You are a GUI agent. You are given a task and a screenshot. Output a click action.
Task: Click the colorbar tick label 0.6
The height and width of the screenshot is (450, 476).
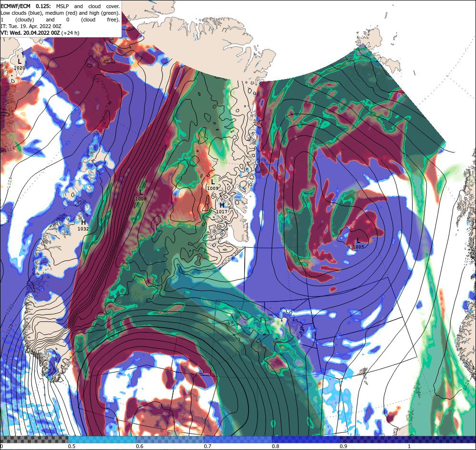(139, 446)
